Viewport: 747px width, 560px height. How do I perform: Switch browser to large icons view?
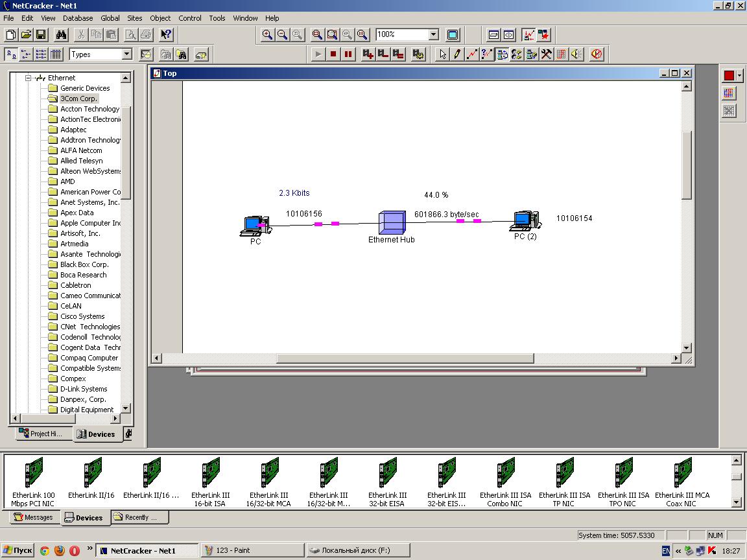11,54
